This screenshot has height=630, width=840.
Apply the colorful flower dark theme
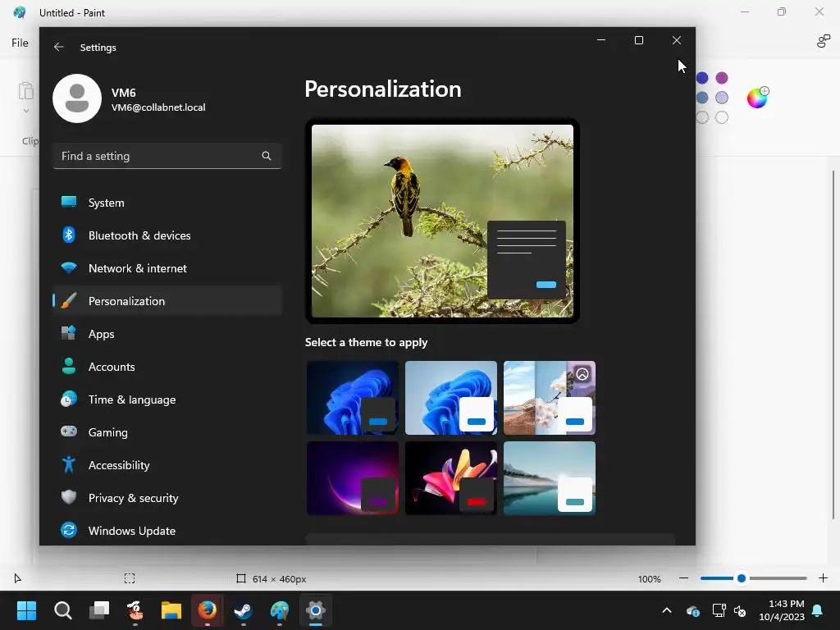coord(451,478)
